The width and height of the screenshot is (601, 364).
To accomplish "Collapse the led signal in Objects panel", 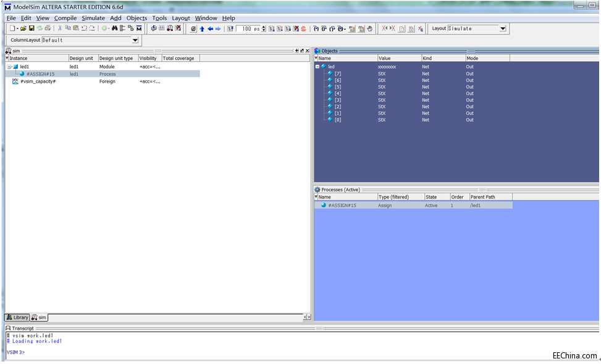I will pyautogui.click(x=317, y=67).
